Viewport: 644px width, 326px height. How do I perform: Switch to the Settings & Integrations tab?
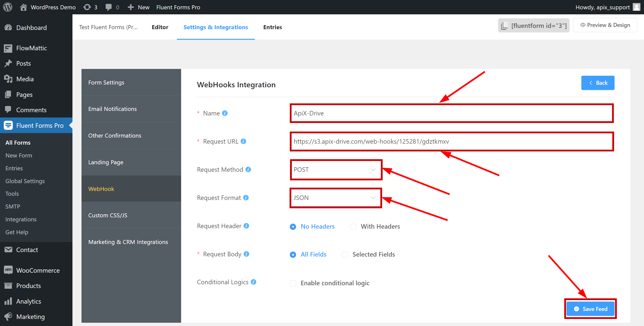click(216, 27)
